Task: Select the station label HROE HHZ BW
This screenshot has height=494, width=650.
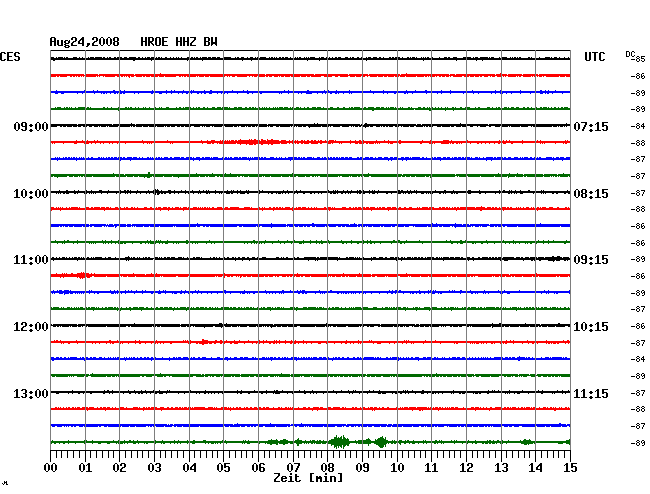Action: point(179,42)
